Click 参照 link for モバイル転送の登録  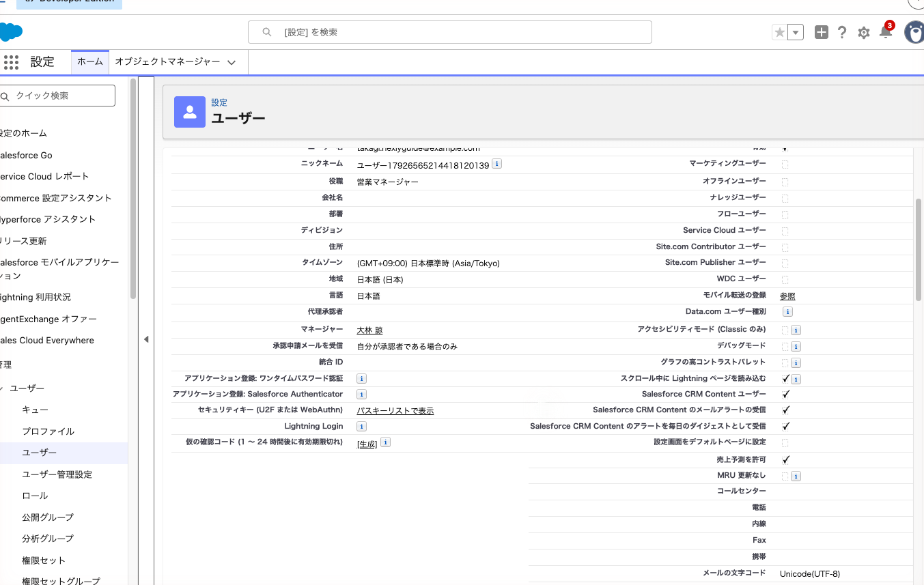click(787, 296)
